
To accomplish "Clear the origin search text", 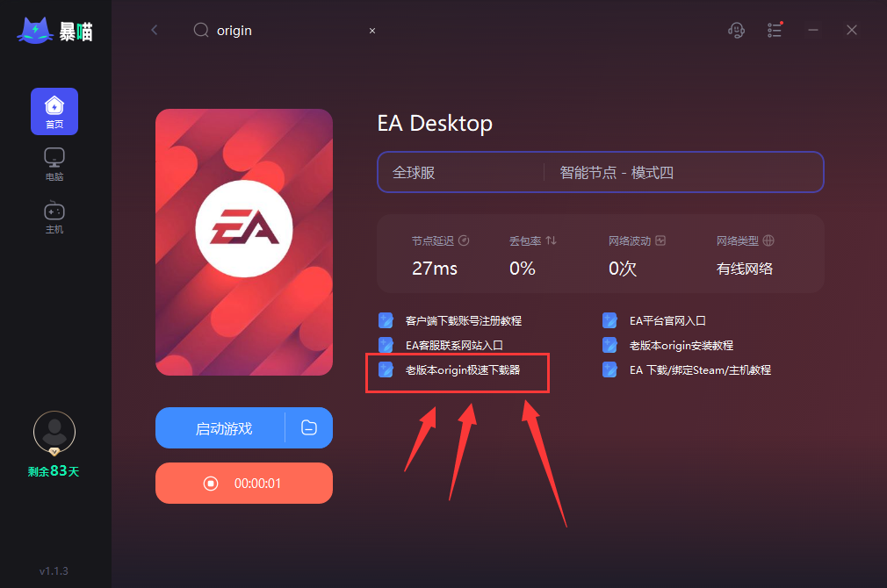I will coord(372,31).
